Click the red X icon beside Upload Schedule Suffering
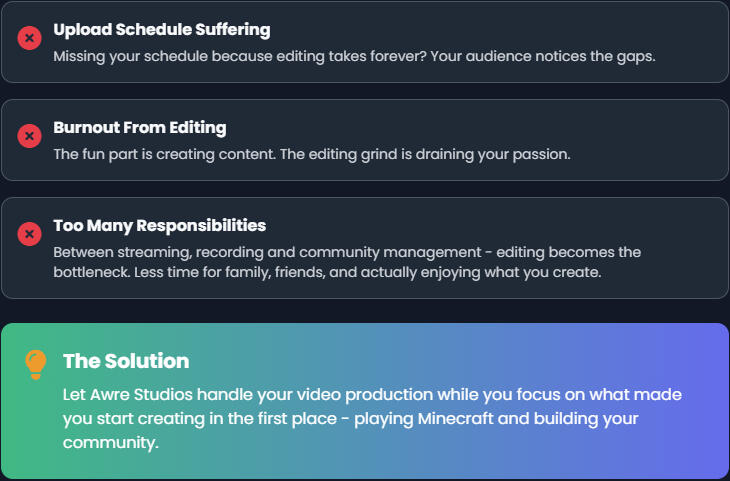Image resolution: width=730 pixels, height=481 pixels. point(30,38)
